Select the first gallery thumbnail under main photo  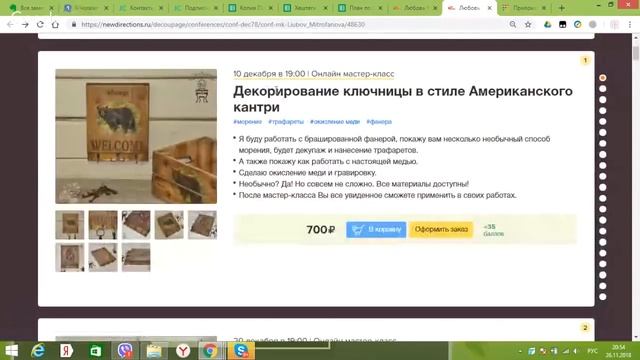(x=70, y=225)
